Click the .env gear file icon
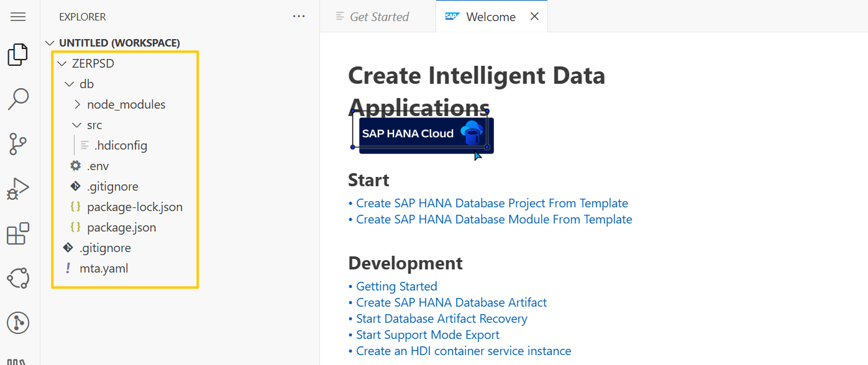Image resolution: width=868 pixels, height=365 pixels. [76, 166]
